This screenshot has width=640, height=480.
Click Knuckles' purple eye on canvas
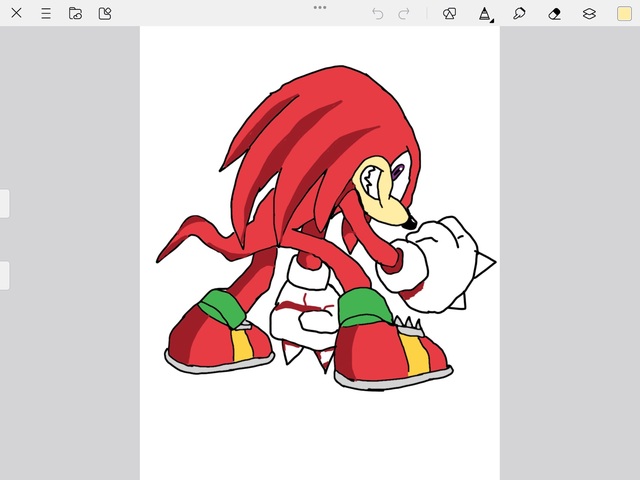pos(397,174)
